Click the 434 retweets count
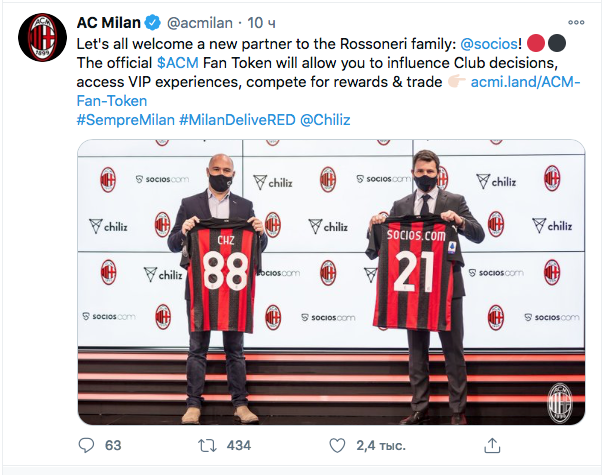Viewport: 604px width, 475px height. coord(239,444)
